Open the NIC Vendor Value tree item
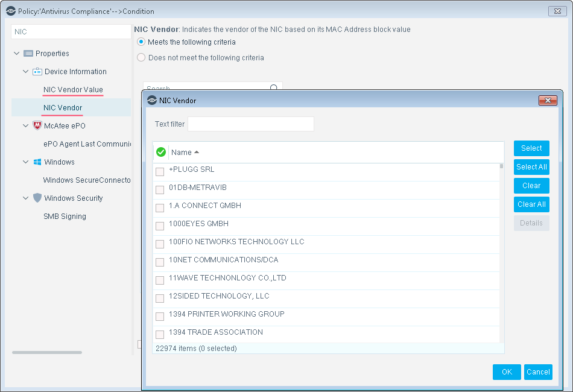Viewport: 573px width, 392px height. pos(73,89)
